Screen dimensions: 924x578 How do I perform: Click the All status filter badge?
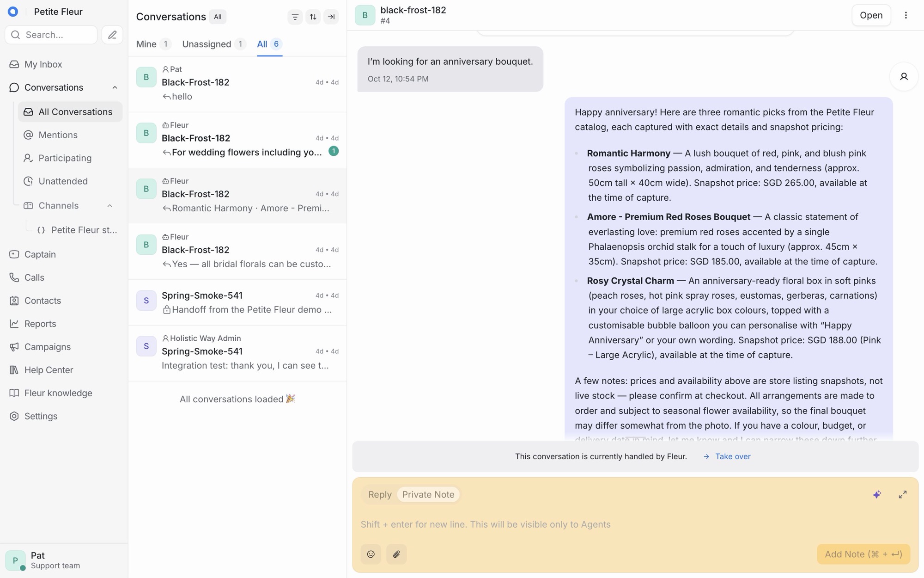coord(218,17)
